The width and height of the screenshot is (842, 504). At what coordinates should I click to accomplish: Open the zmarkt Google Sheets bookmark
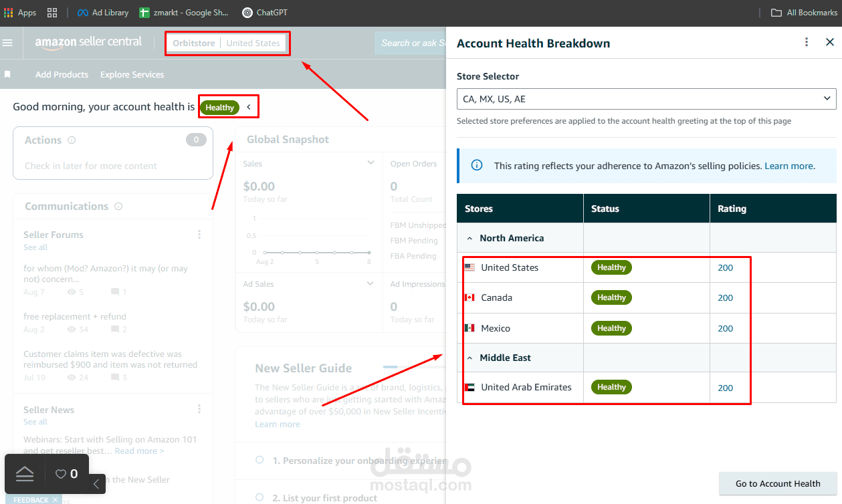point(184,12)
